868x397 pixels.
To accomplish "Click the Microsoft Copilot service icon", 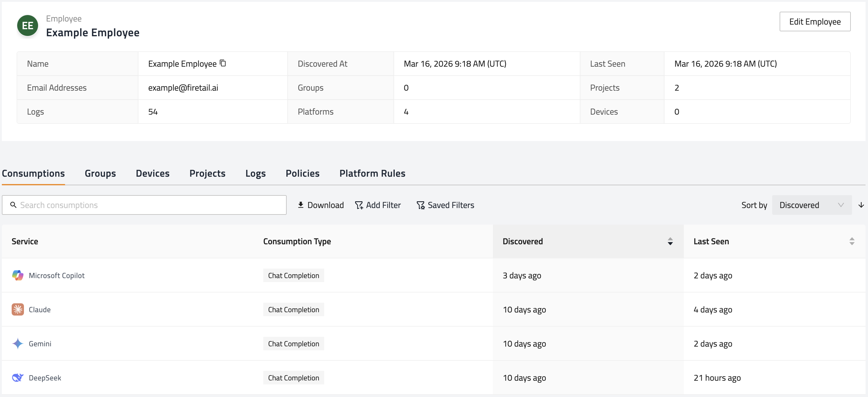I will pos(17,275).
